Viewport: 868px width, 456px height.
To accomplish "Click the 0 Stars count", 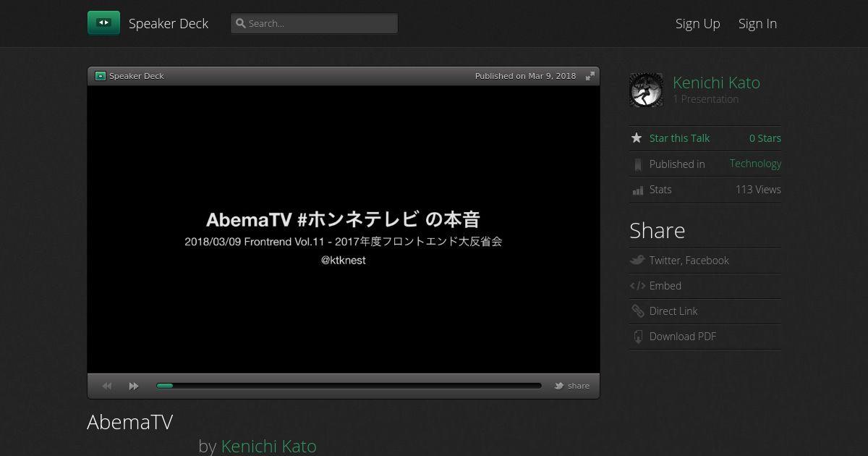I will pyautogui.click(x=765, y=138).
